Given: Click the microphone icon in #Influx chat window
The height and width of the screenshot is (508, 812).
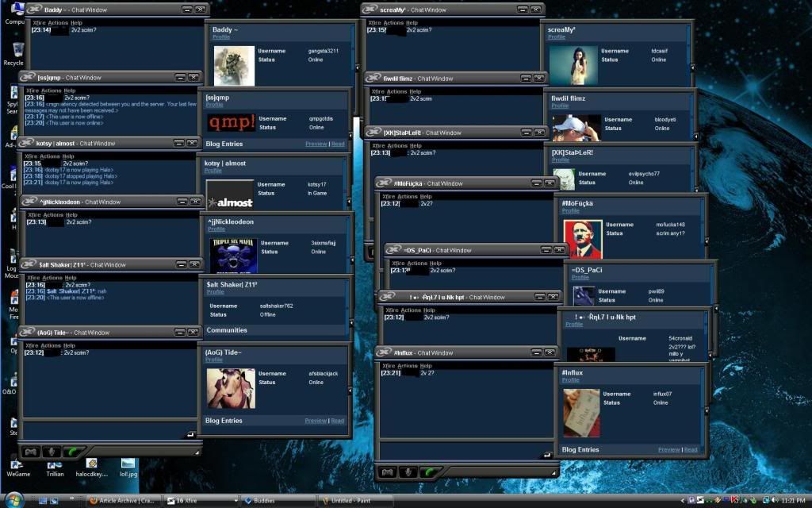Looking at the screenshot, I should pos(408,471).
